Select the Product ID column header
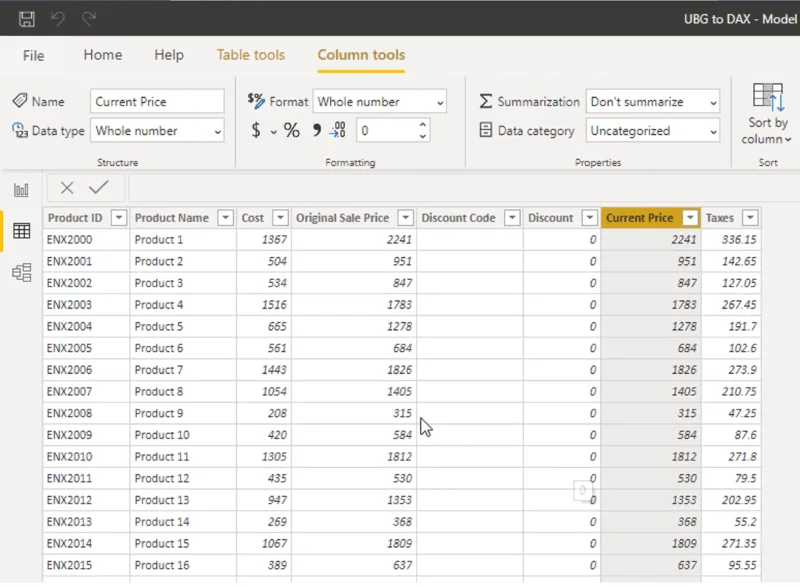800x587 pixels. click(x=75, y=218)
